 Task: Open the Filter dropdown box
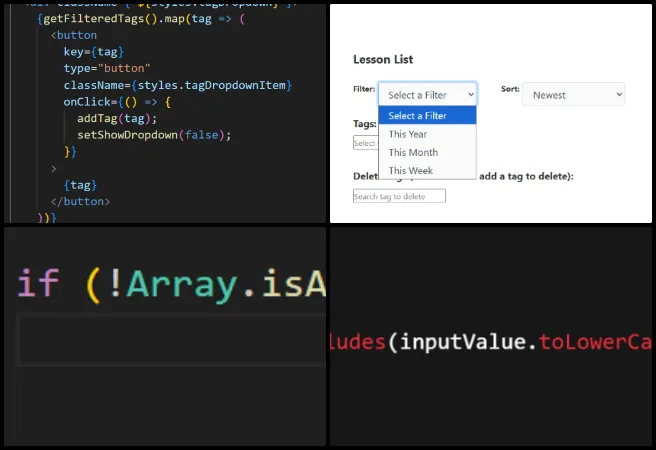420,95
